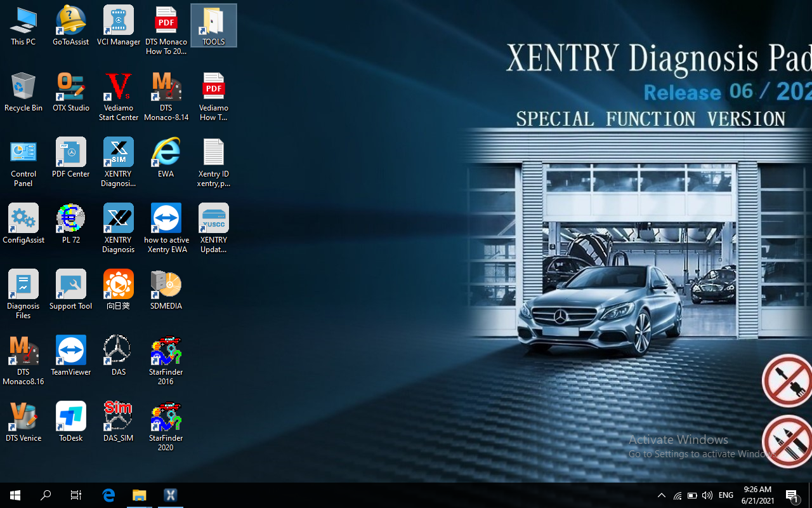Launch ToDesk shortcut

click(71, 422)
